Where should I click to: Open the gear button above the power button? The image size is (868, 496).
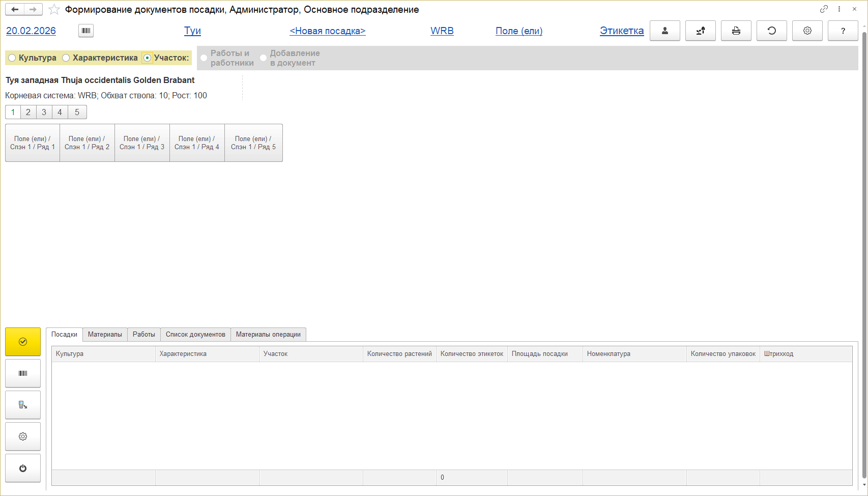pyautogui.click(x=23, y=436)
